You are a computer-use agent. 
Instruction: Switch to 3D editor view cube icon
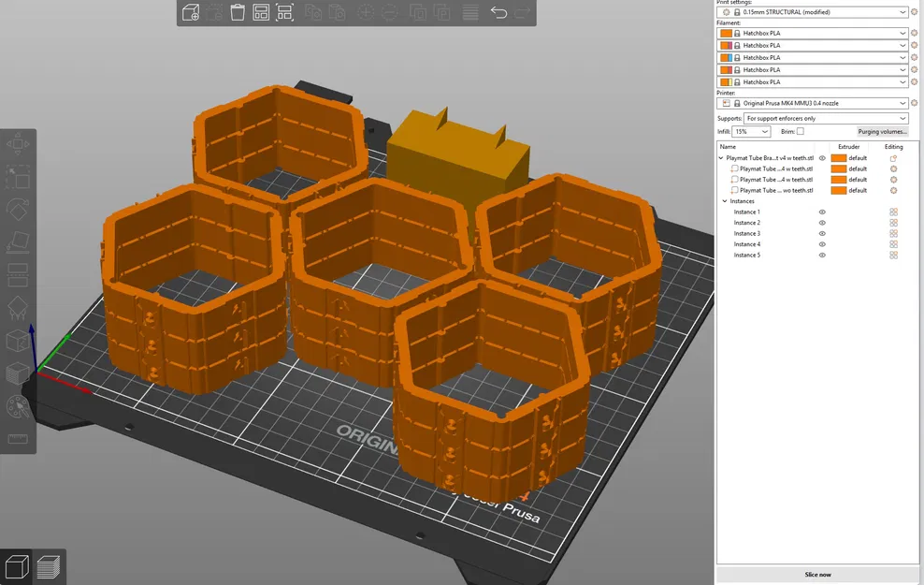tap(17, 566)
